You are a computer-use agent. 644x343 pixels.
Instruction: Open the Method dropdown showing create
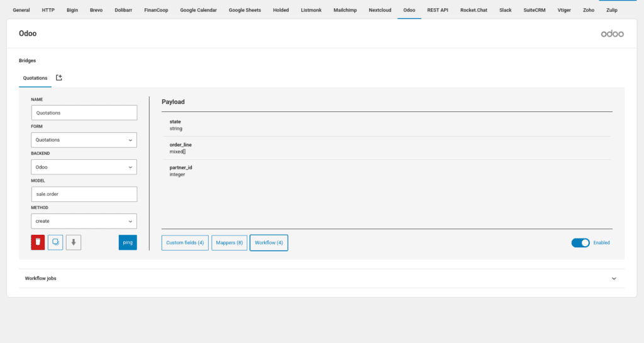[x=84, y=222]
